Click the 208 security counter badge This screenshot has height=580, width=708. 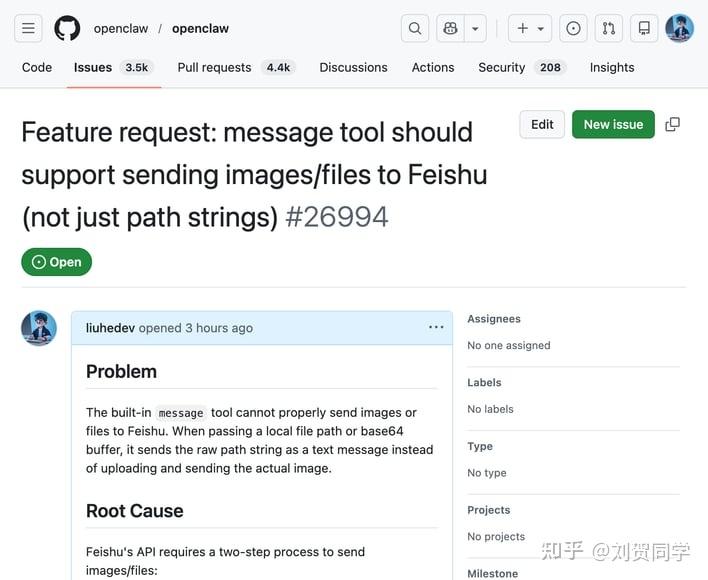pyautogui.click(x=550, y=67)
